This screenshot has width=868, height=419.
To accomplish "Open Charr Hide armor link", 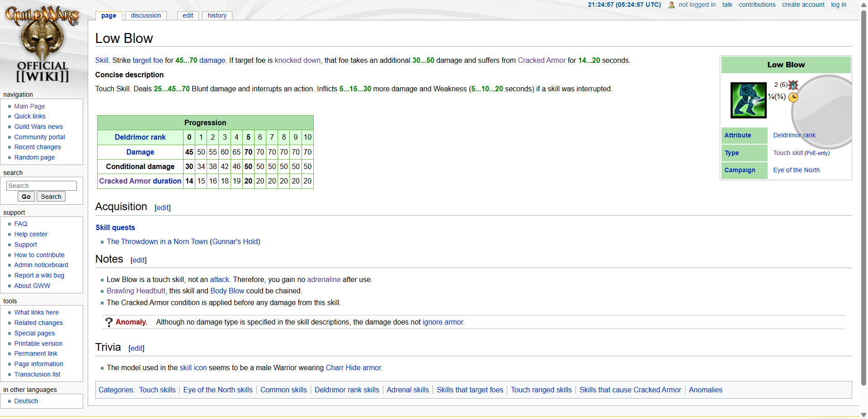I will [x=354, y=367].
